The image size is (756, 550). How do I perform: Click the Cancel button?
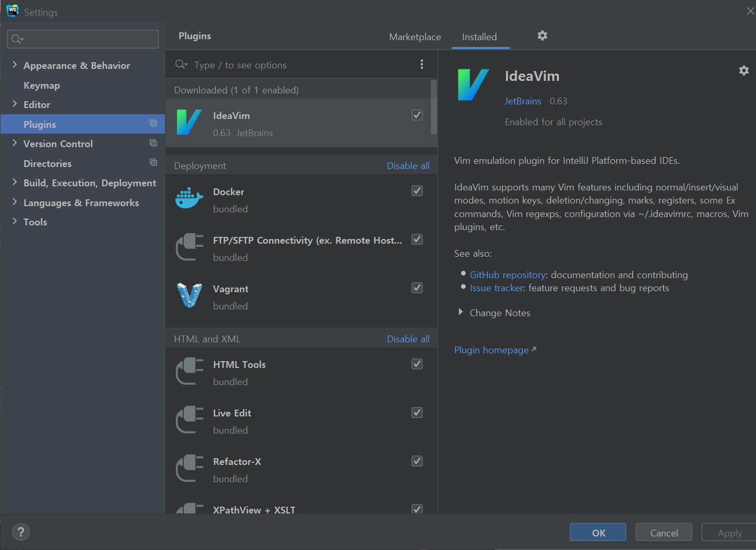[664, 533]
